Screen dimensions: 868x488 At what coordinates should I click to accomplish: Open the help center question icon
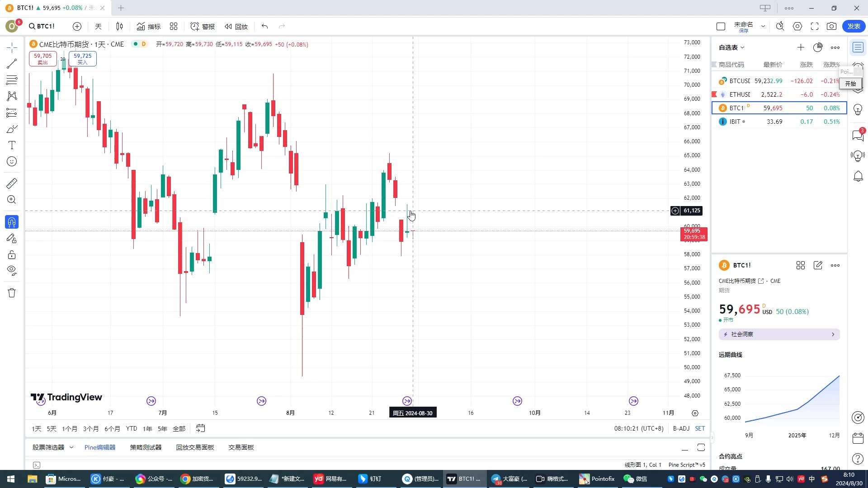tap(858, 459)
